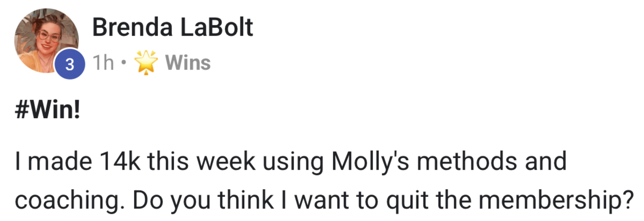Click the word "think" in the post

coord(246,200)
